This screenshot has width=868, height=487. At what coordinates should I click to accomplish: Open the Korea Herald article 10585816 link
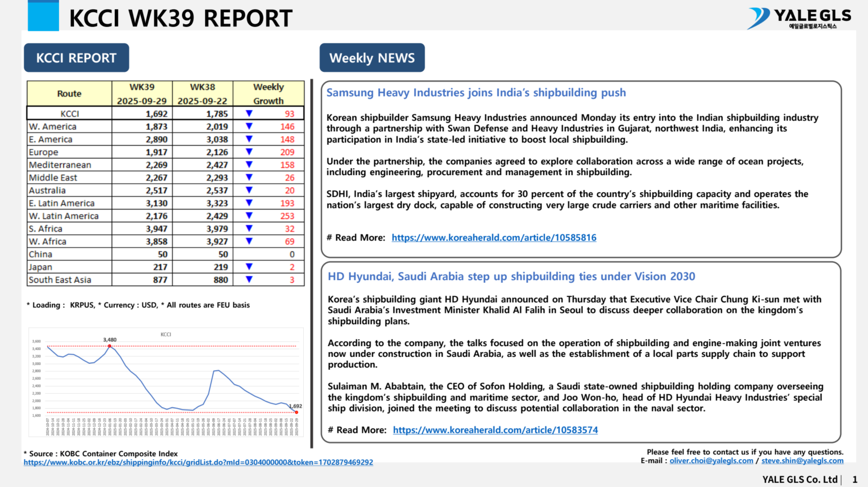click(493, 238)
